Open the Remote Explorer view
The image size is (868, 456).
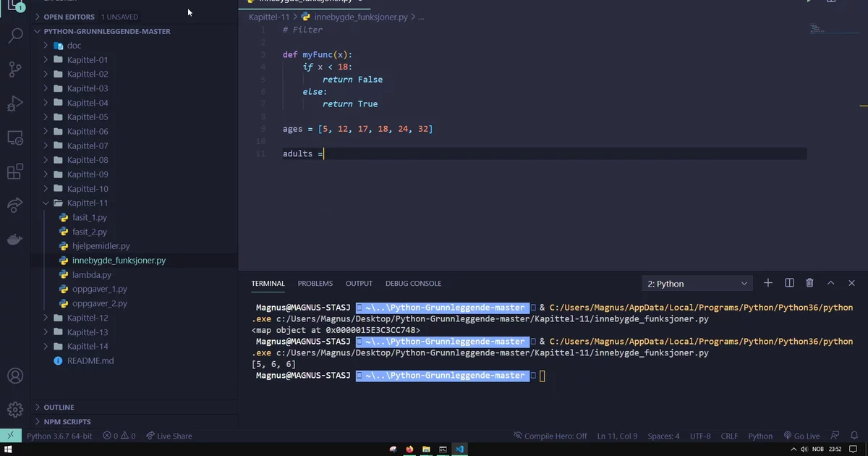(14, 138)
